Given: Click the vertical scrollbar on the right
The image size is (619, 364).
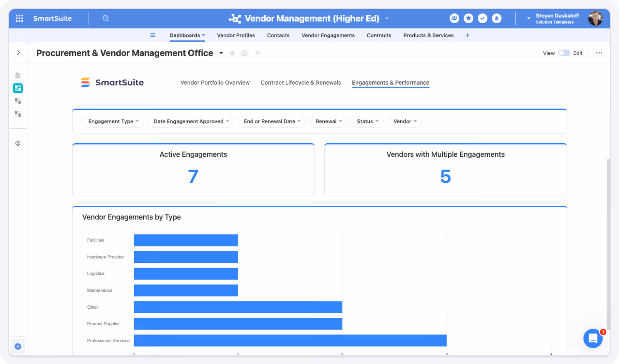Looking at the screenshot, I should pyautogui.click(x=608, y=243).
